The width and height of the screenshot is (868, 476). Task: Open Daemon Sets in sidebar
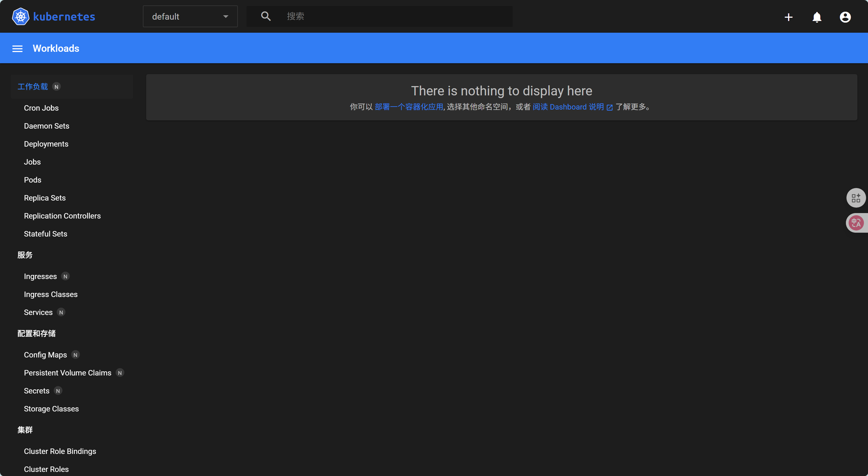click(47, 126)
